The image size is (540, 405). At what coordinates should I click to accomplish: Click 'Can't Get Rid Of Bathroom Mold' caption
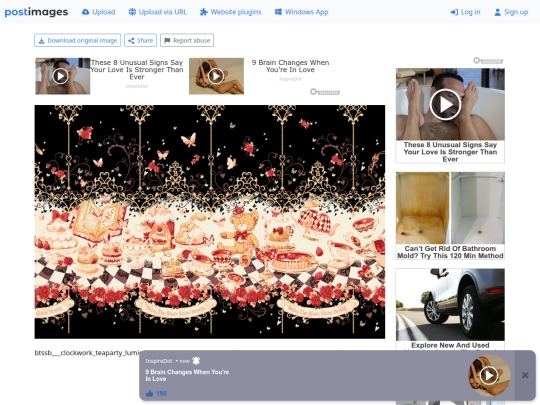[450, 252]
